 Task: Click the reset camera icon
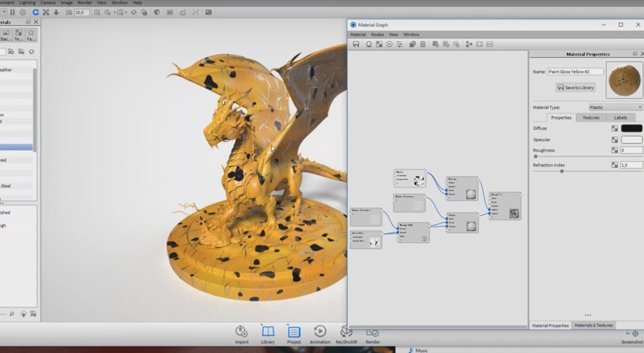pos(134,12)
